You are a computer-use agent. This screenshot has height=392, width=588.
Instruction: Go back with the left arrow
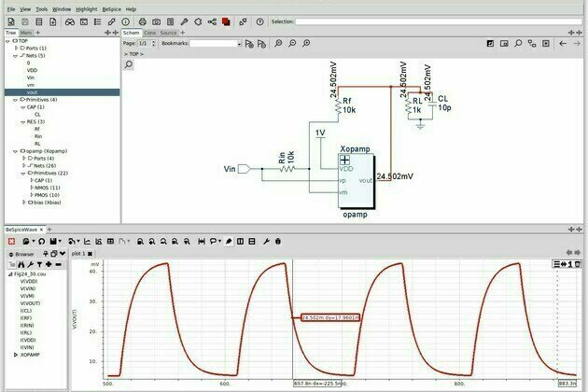pos(563,44)
